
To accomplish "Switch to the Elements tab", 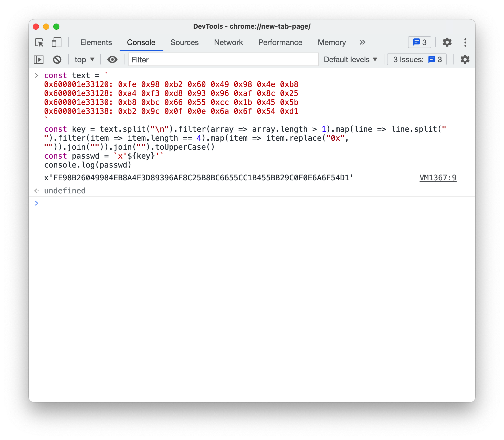I will pos(96,42).
